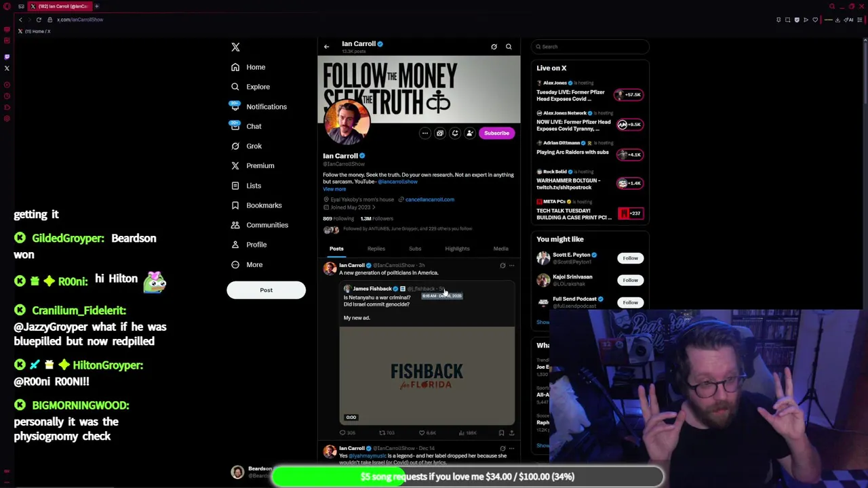Click the following person icon button
Screen dimensions: 868x488
point(470,133)
